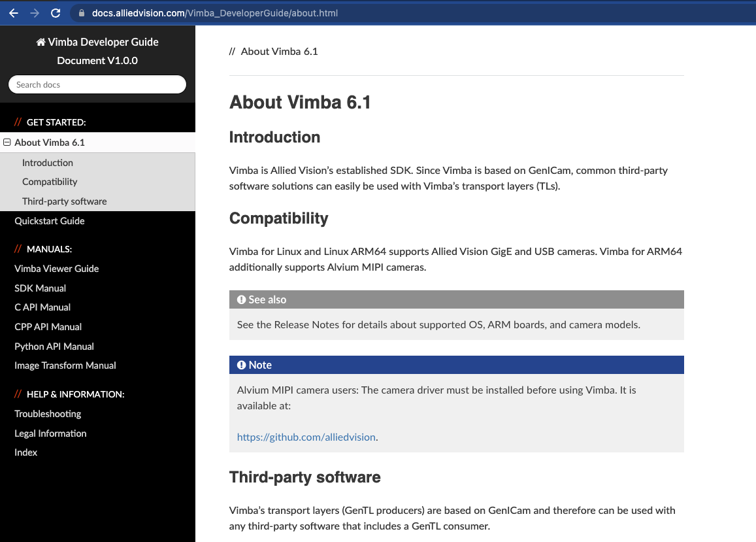Click the home icon beside Vimba Developer Guide
Viewport: 756px width, 542px height.
point(41,42)
